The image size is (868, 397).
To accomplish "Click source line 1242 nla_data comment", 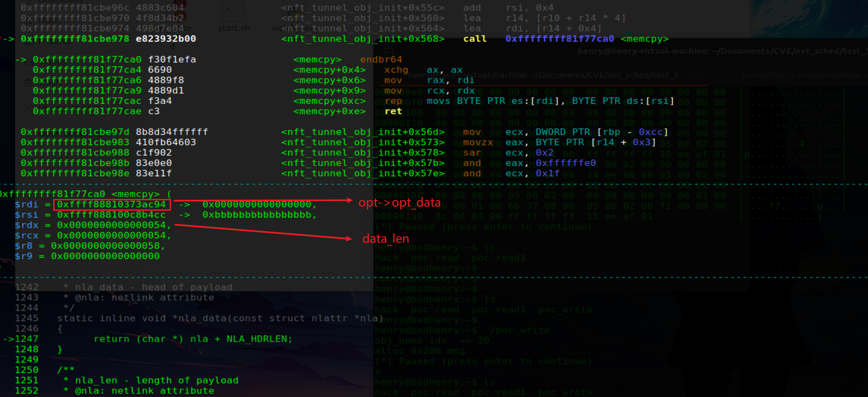I will pyautogui.click(x=123, y=287).
